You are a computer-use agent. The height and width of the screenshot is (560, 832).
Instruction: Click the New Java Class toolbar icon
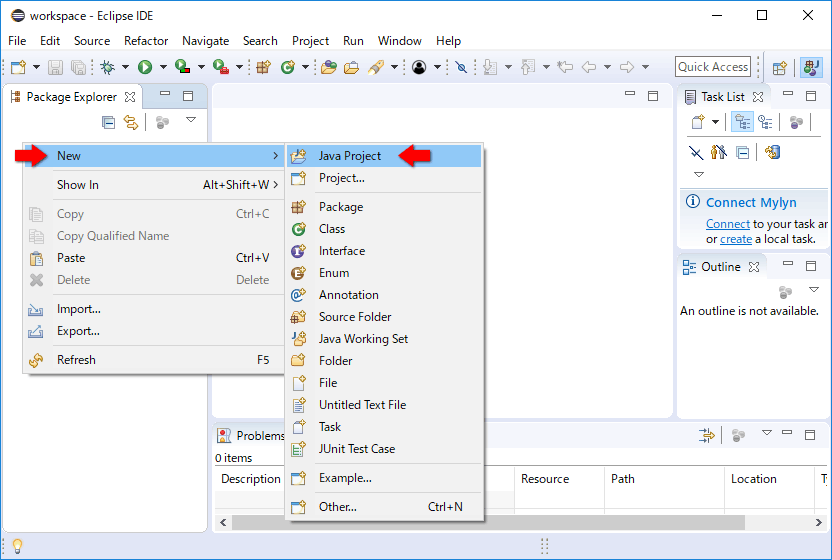[x=288, y=67]
